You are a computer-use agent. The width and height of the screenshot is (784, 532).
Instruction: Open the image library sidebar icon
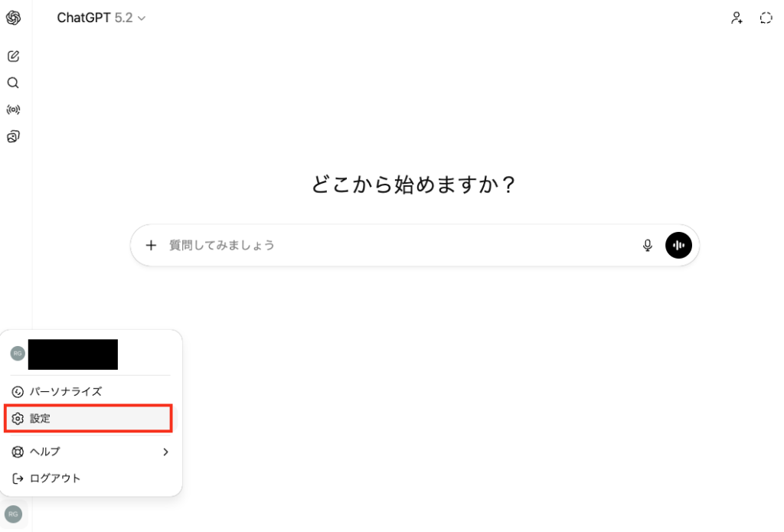pyautogui.click(x=13, y=137)
